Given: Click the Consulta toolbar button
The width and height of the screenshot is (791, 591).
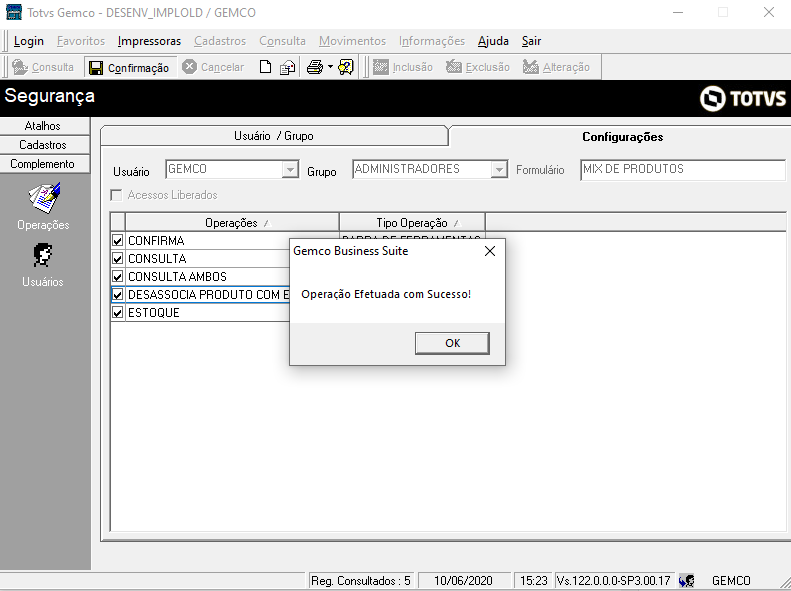Looking at the screenshot, I should (x=43, y=67).
